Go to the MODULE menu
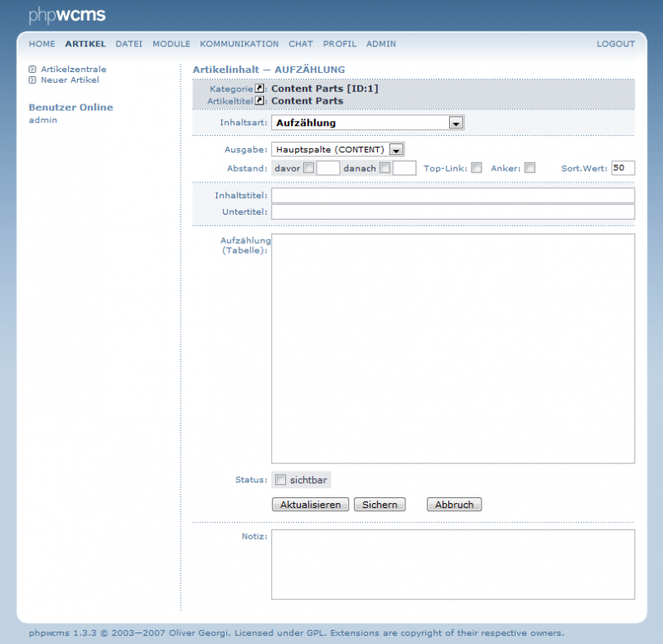This screenshot has width=663, height=644. (171, 44)
